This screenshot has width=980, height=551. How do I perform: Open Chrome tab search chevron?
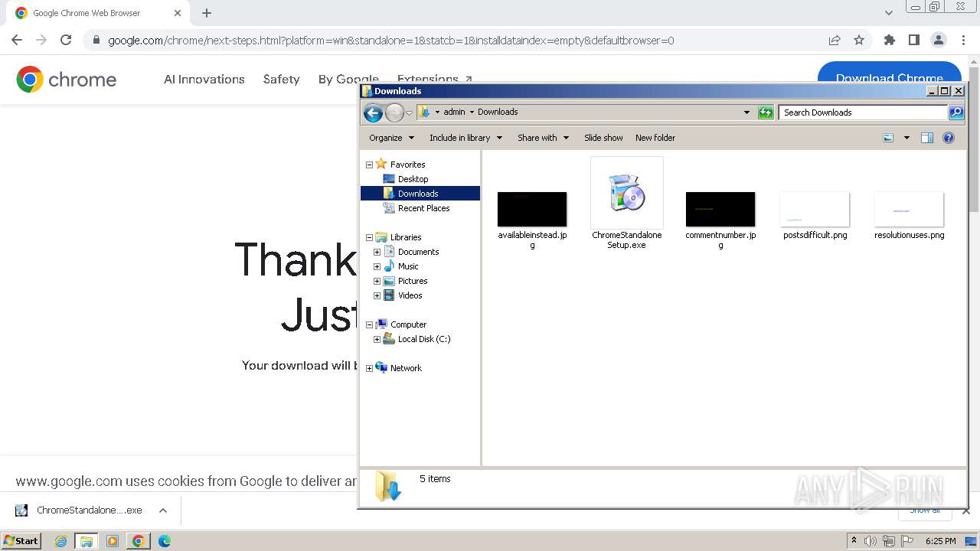pos(888,13)
